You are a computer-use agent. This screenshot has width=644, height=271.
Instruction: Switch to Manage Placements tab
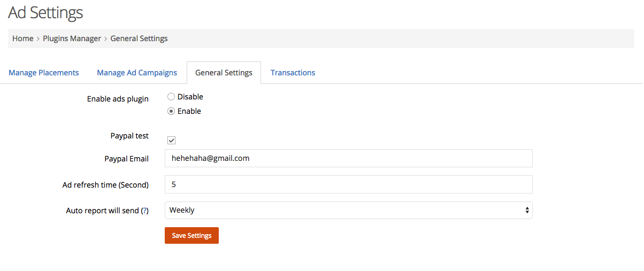pos(44,73)
